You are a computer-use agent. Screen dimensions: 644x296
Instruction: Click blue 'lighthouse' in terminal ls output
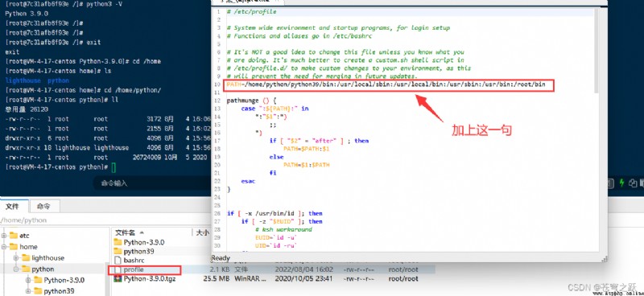23,80
